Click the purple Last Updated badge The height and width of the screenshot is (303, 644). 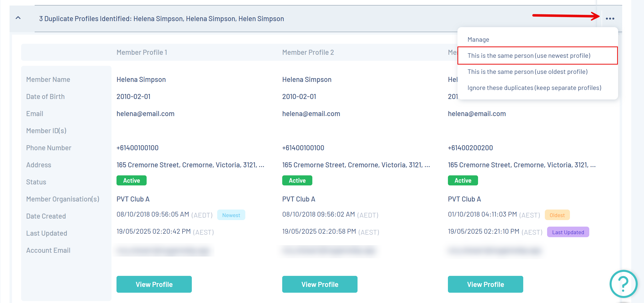point(568,232)
